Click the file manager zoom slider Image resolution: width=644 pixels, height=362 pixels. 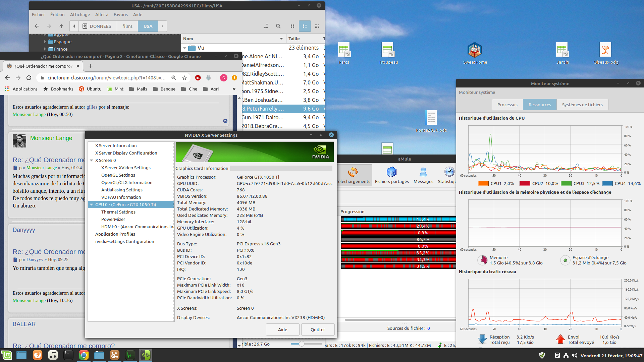pos(302,344)
